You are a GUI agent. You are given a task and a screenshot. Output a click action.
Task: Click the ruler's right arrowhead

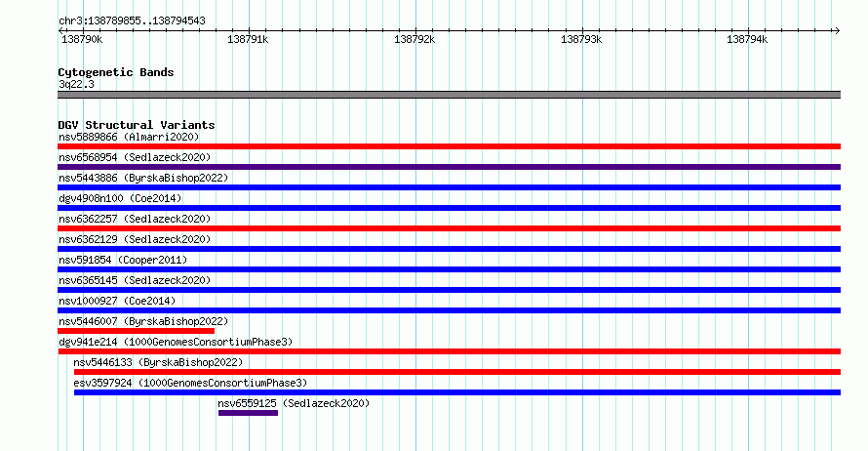tap(837, 30)
